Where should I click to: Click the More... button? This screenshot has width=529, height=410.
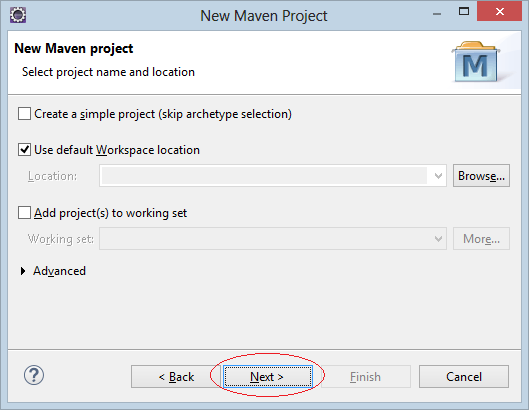pos(481,239)
